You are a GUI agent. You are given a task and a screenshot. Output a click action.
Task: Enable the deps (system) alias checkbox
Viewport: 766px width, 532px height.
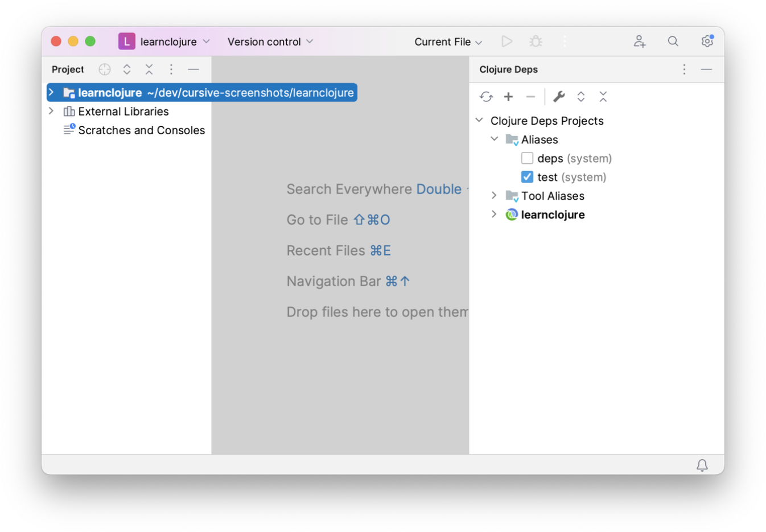pos(527,158)
